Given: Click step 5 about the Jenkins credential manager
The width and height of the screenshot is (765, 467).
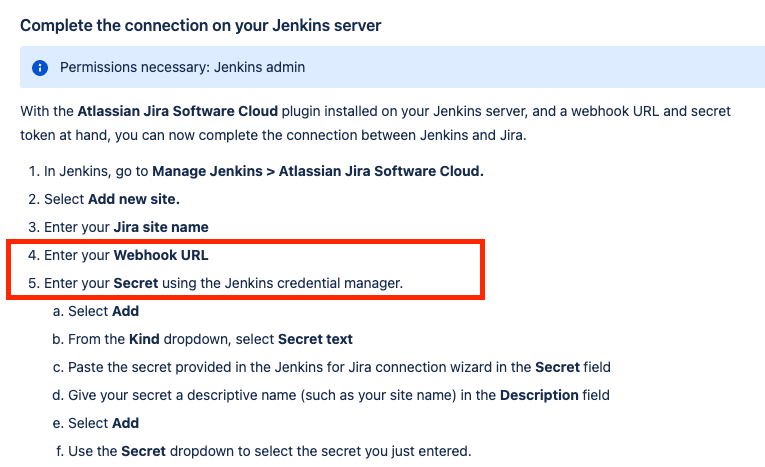Looking at the screenshot, I should click(223, 284).
